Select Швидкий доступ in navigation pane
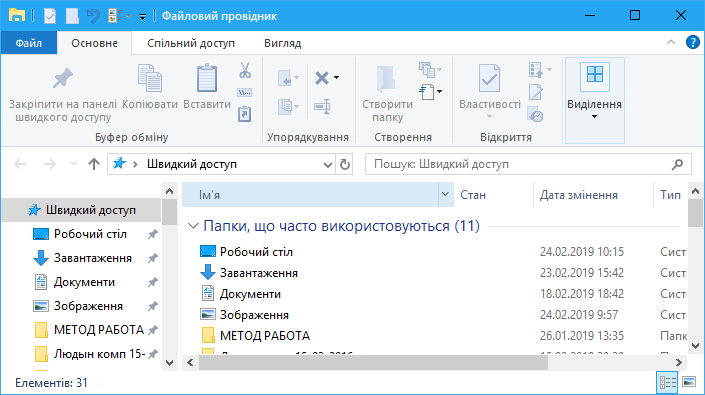705x395 pixels. coord(81,210)
